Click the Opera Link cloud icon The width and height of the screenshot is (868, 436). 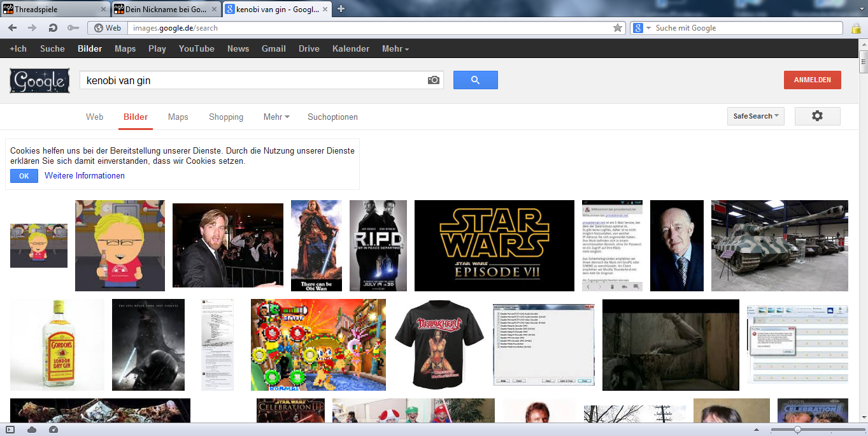tap(32, 430)
